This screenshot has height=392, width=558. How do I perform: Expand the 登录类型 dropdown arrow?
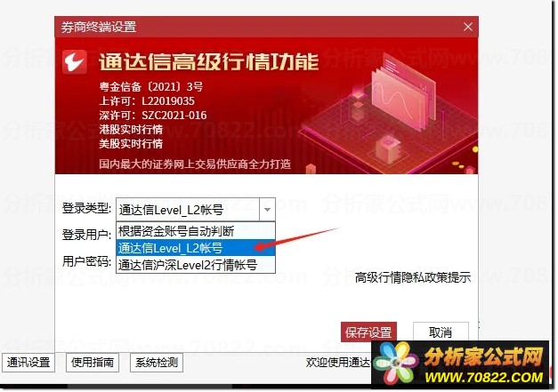[x=267, y=209]
